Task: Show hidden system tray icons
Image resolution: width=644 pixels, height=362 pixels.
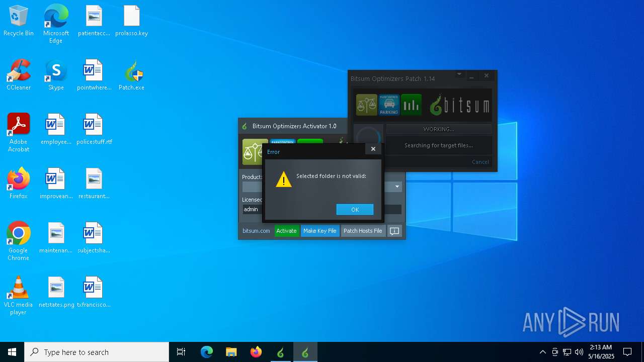Action: [x=542, y=352]
